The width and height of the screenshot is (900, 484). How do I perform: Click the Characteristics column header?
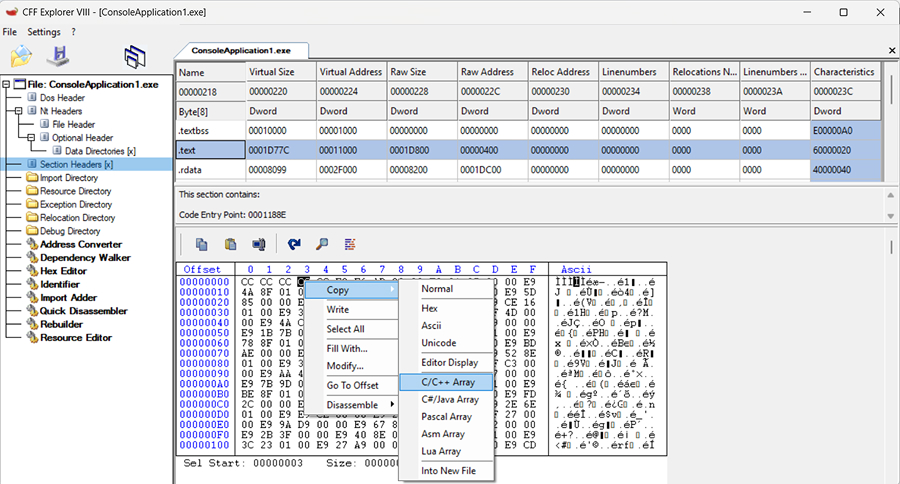click(x=845, y=72)
